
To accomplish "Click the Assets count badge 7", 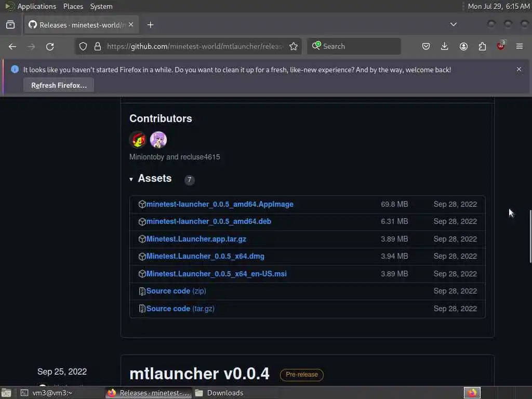I will (189, 180).
